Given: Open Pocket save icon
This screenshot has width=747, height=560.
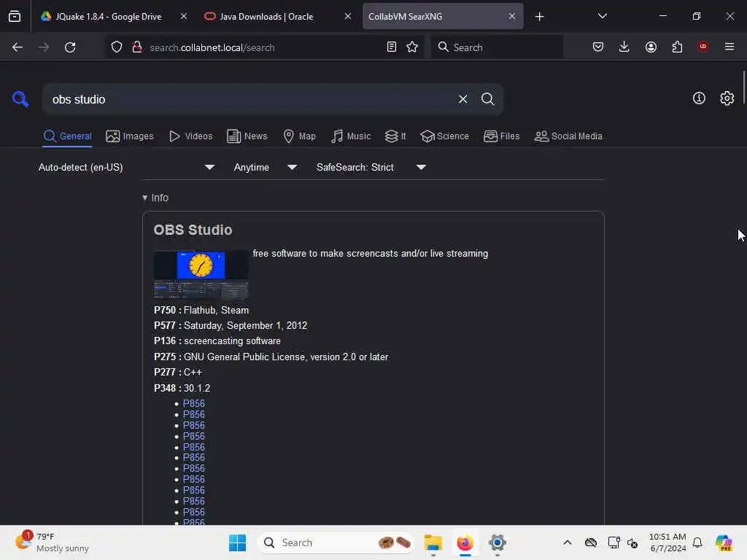Looking at the screenshot, I should click(598, 47).
